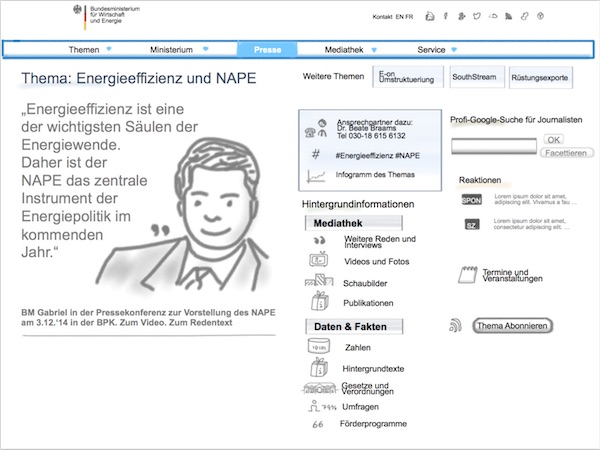600x450 pixels.
Task: Open the SouthStream topic
Action: [x=477, y=77]
